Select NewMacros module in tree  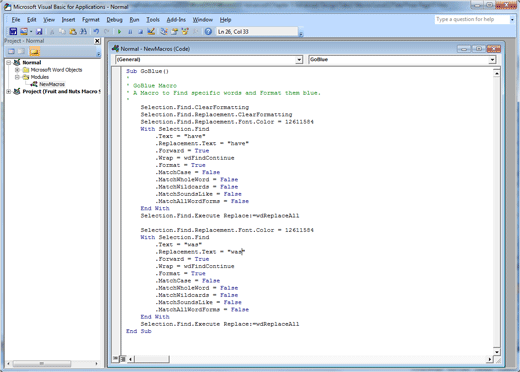(x=52, y=84)
